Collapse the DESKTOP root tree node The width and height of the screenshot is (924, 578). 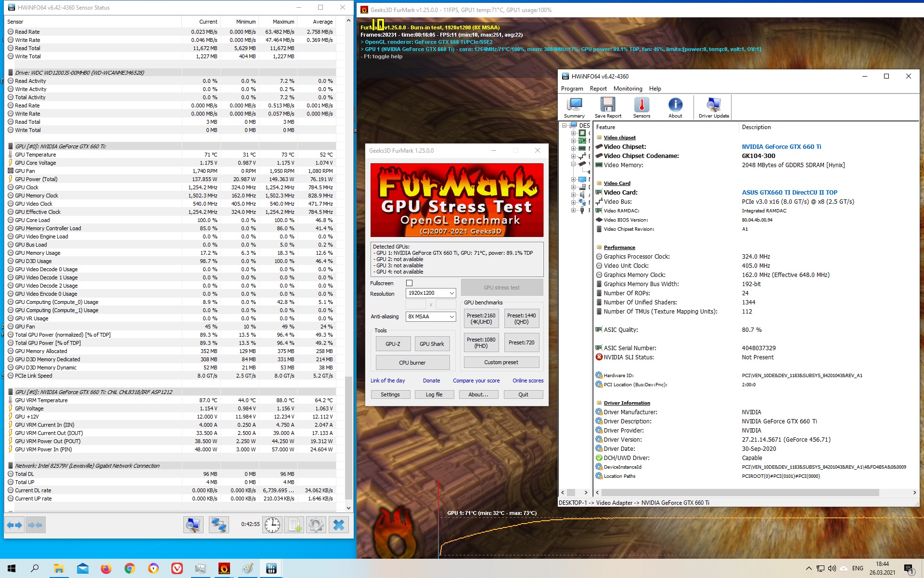click(x=565, y=125)
